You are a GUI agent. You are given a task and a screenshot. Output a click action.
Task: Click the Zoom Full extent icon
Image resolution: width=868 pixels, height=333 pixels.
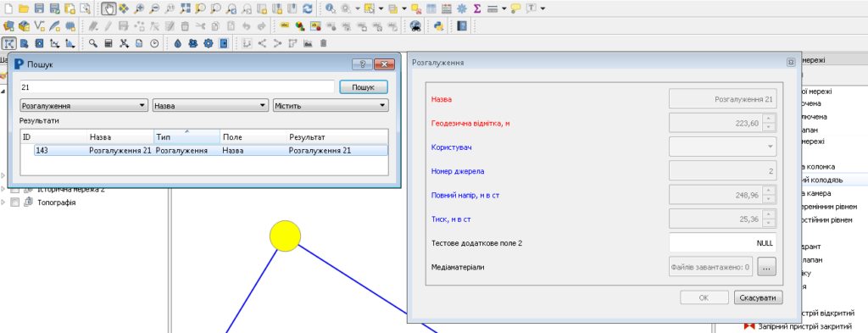(x=186, y=8)
